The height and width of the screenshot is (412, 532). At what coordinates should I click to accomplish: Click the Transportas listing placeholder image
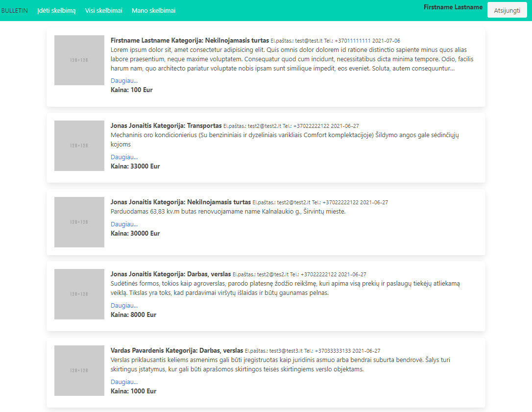tap(79, 145)
